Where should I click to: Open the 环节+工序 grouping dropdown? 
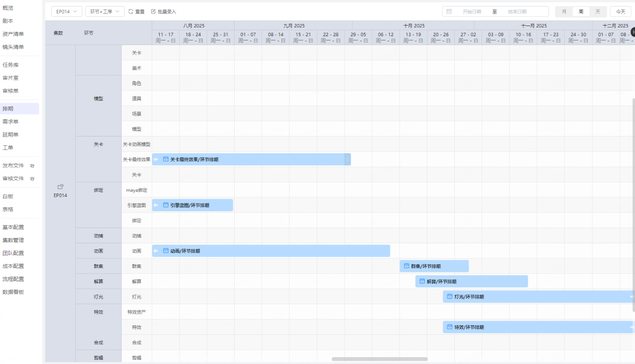pyautogui.click(x=105, y=12)
